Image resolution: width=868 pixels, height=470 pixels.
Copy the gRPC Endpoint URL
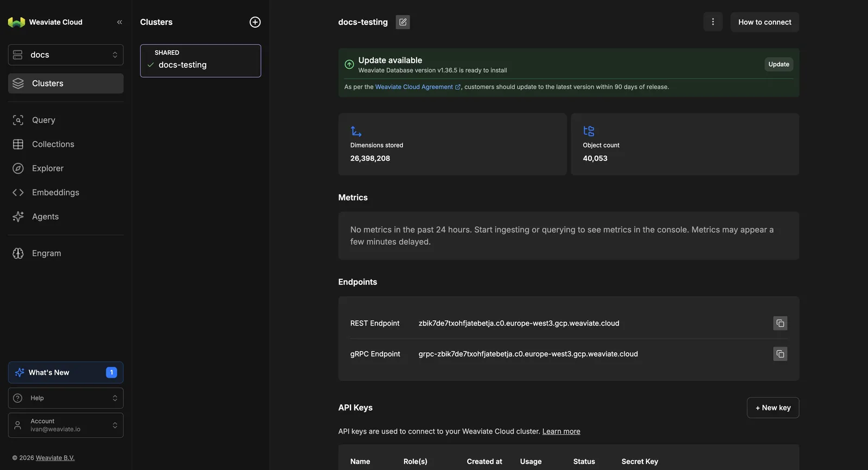click(780, 354)
